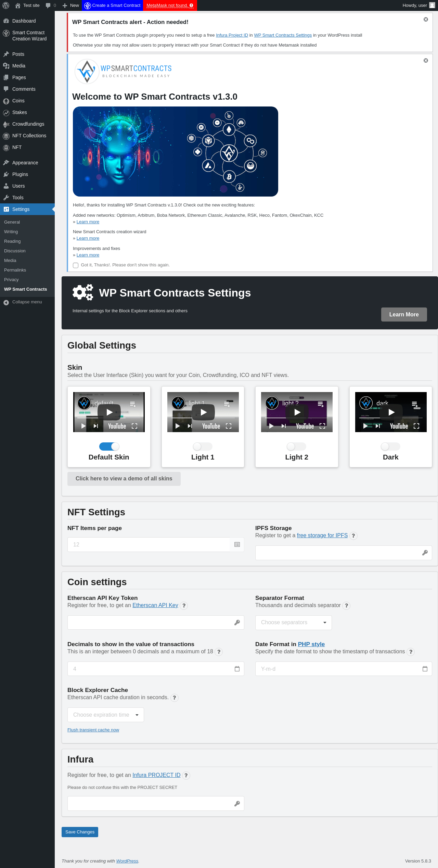Open Test site home icon
The width and height of the screenshot is (438, 868).
coord(18,5)
